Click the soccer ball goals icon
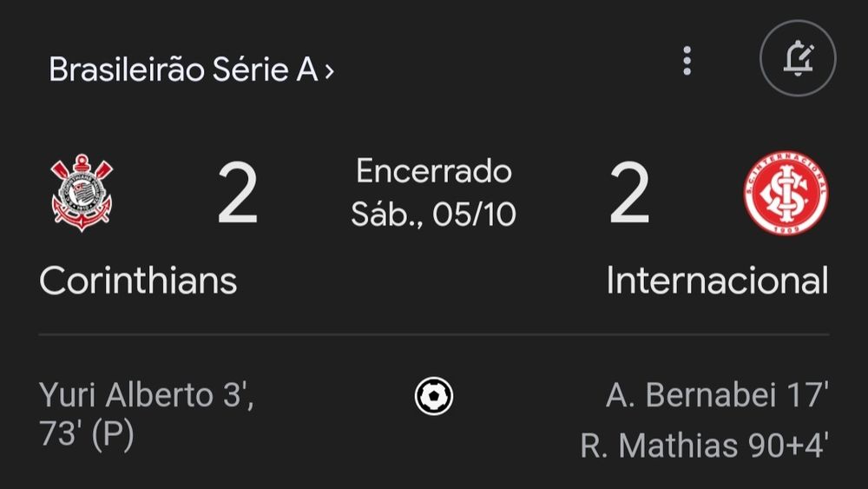The image size is (868, 489). click(434, 397)
